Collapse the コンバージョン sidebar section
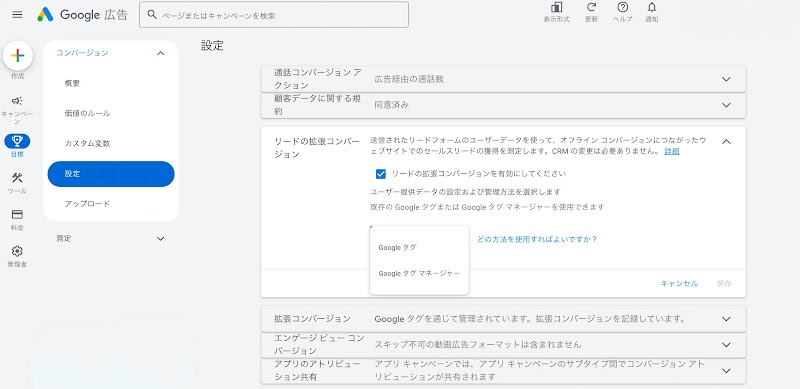800x389 pixels. click(160, 53)
